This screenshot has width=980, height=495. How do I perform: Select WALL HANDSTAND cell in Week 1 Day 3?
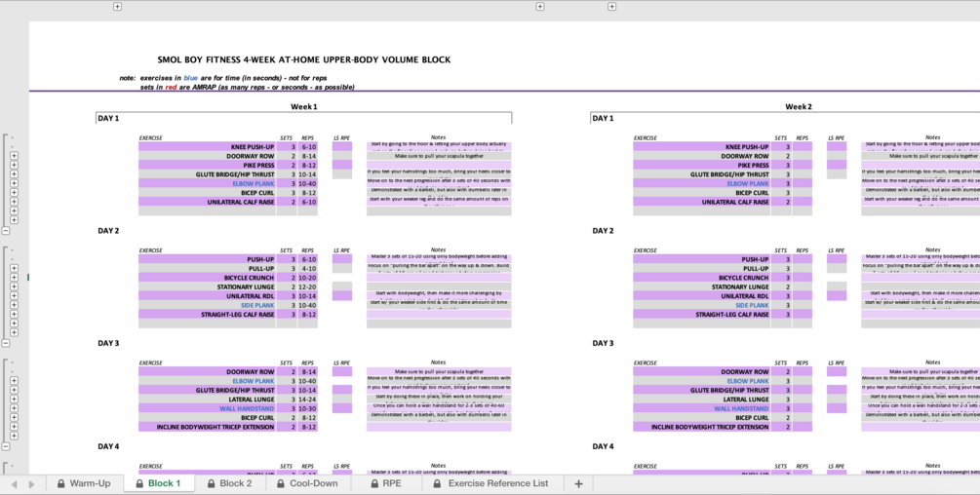coord(207,408)
